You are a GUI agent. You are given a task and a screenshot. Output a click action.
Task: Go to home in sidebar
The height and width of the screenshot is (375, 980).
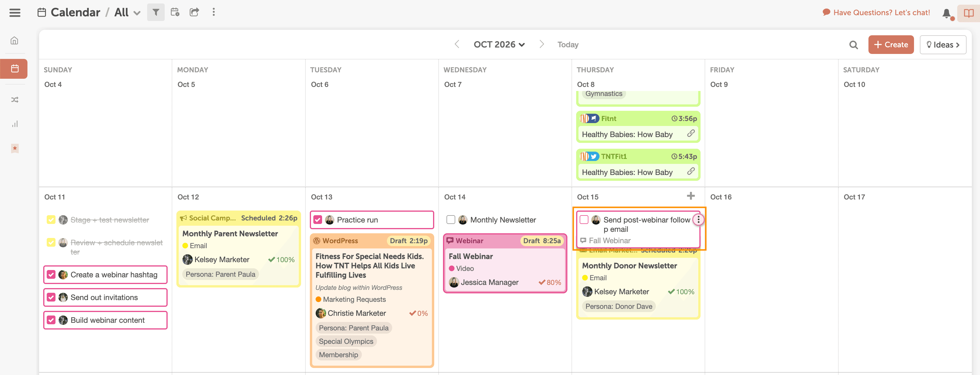[15, 41]
